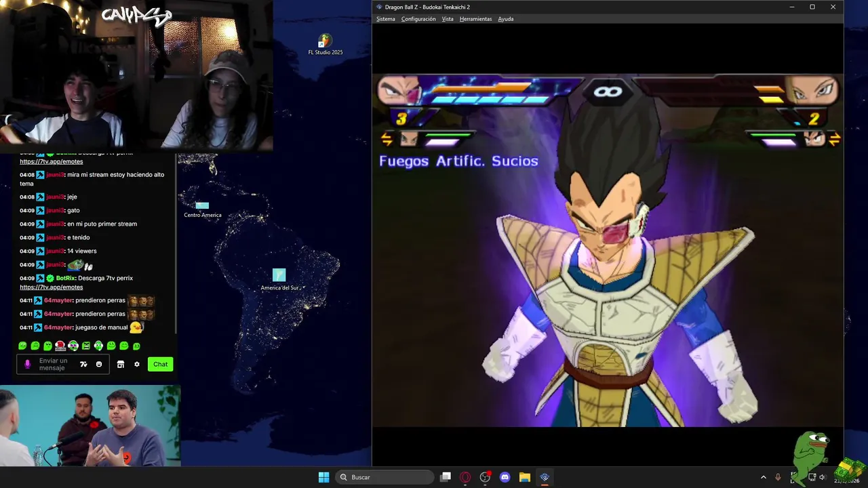The height and width of the screenshot is (488, 868).
Task: Select the mira mi stream chat message
Action: tap(92, 179)
